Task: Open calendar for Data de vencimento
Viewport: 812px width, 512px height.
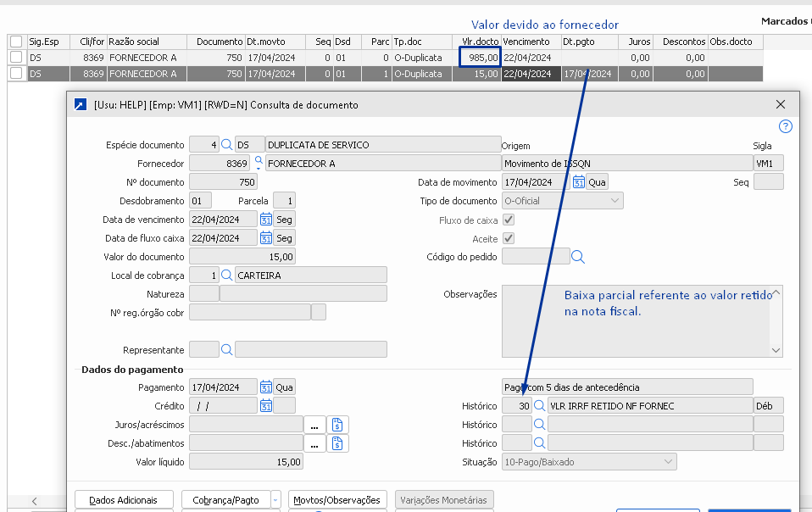Action: [x=265, y=220]
